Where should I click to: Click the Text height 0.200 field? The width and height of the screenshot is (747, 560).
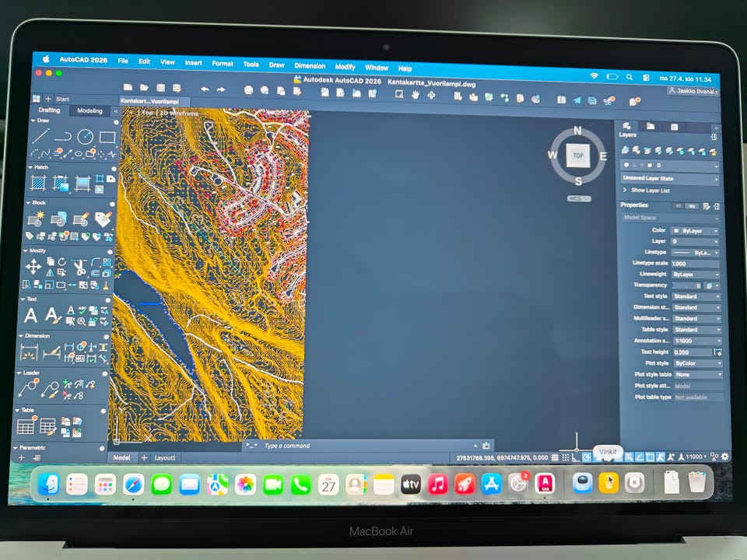(693, 352)
